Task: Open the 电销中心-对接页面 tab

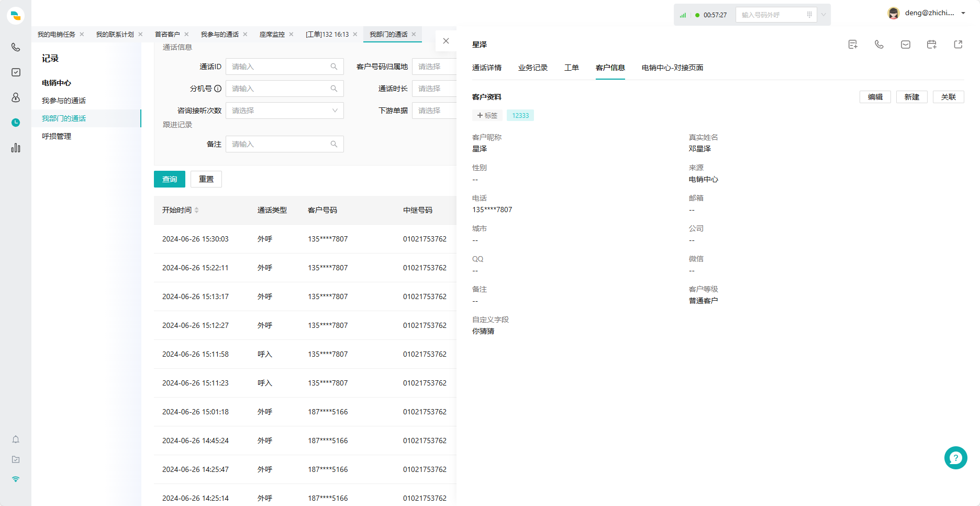Action: coord(673,68)
